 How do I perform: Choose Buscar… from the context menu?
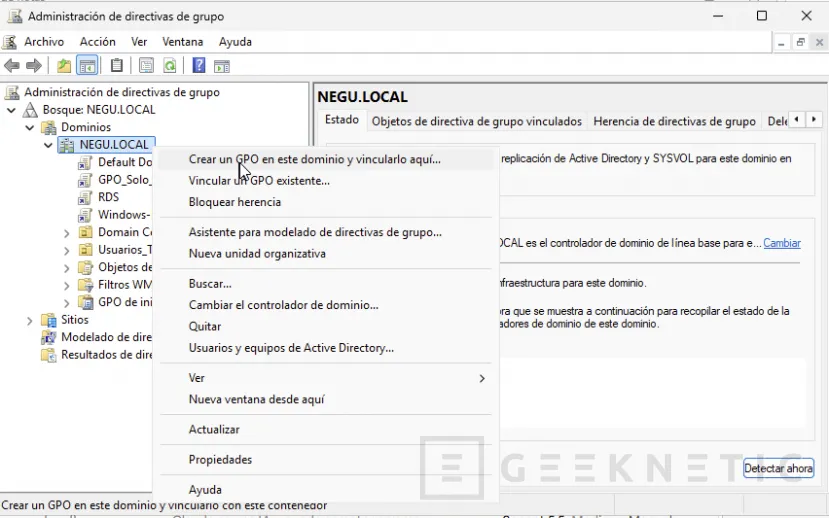coord(326,284)
